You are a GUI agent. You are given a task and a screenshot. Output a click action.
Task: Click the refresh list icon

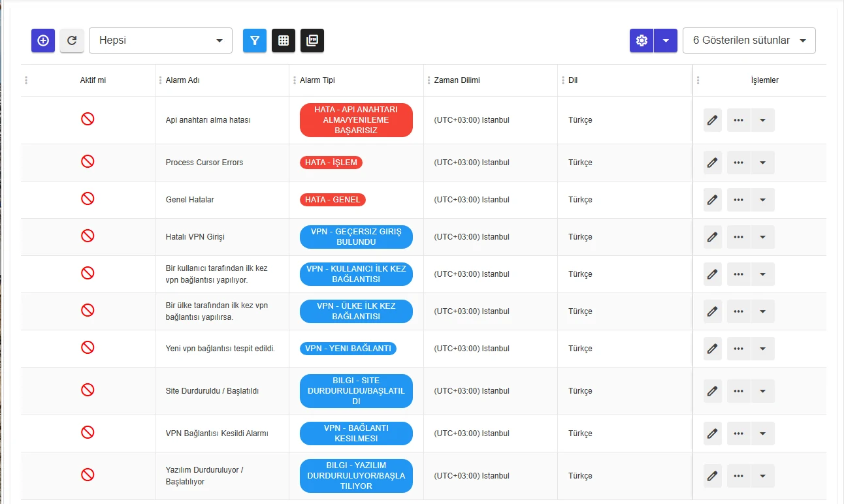pos(72,40)
